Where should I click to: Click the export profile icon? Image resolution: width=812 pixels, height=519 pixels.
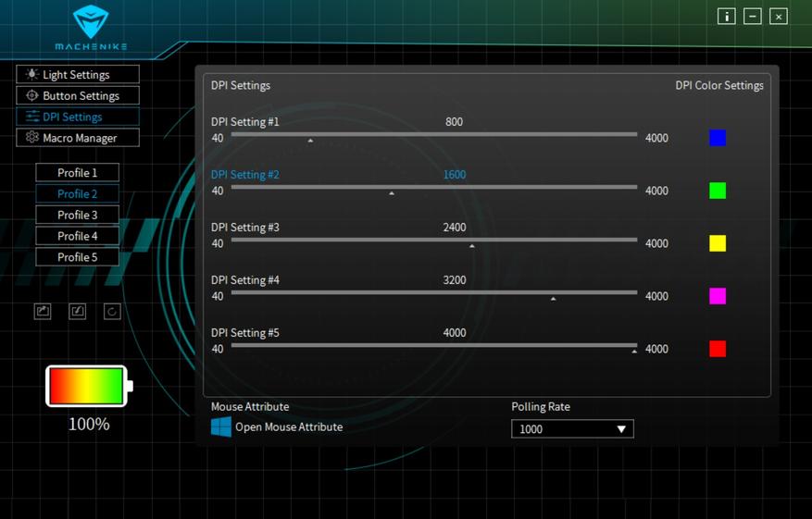pyautogui.click(x=43, y=312)
